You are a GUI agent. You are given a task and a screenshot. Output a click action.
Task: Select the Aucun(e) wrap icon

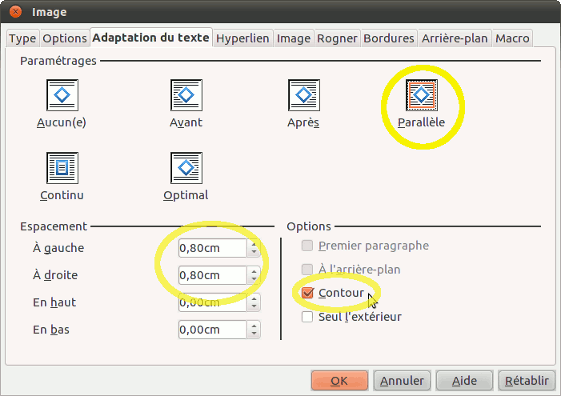(x=62, y=95)
